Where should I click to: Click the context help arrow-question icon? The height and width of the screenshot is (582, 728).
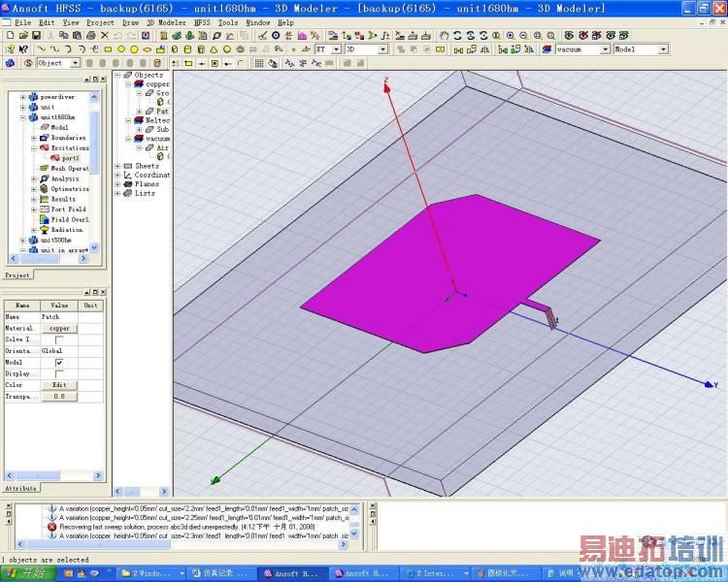[x=23, y=49]
